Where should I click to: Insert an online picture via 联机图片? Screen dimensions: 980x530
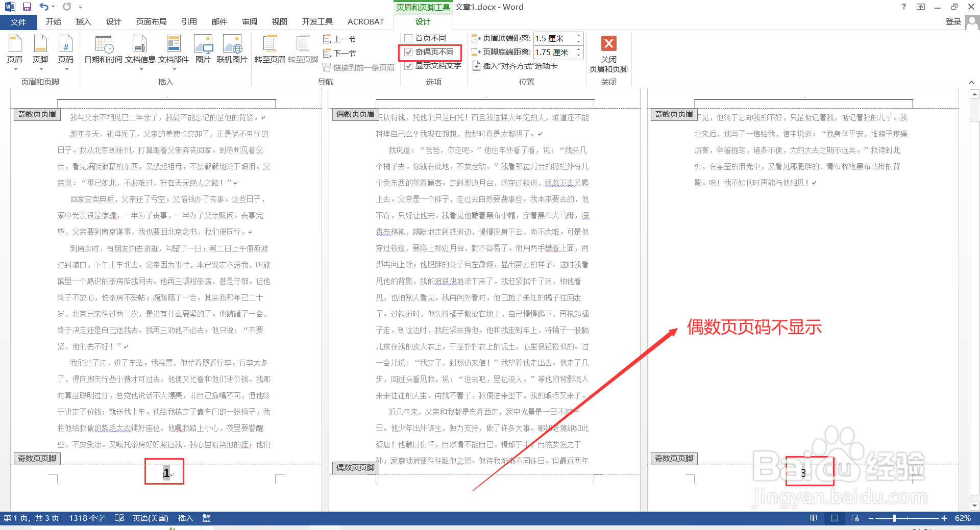coord(233,48)
